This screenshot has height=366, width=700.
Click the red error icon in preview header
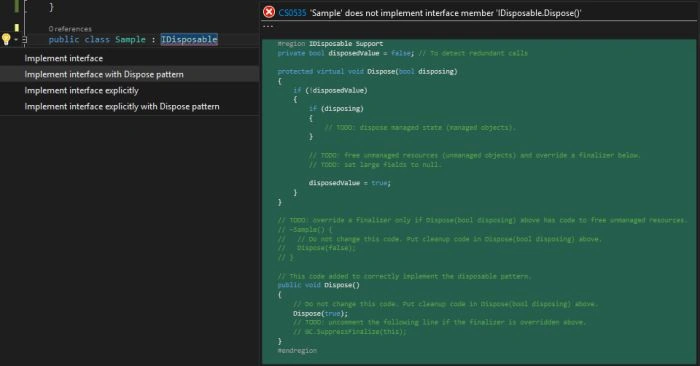(x=269, y=12)
